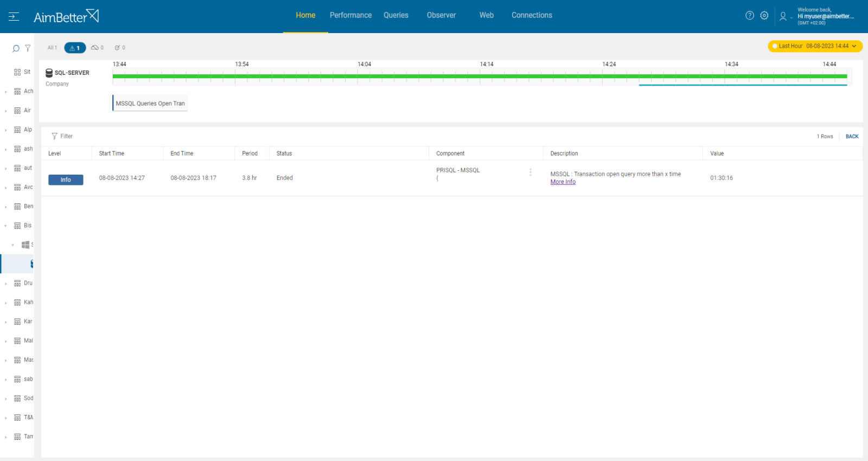Open the user account dropdown chevron
Image resolution: width=868 pixels, height=461 pixels.
coord(792,18)
